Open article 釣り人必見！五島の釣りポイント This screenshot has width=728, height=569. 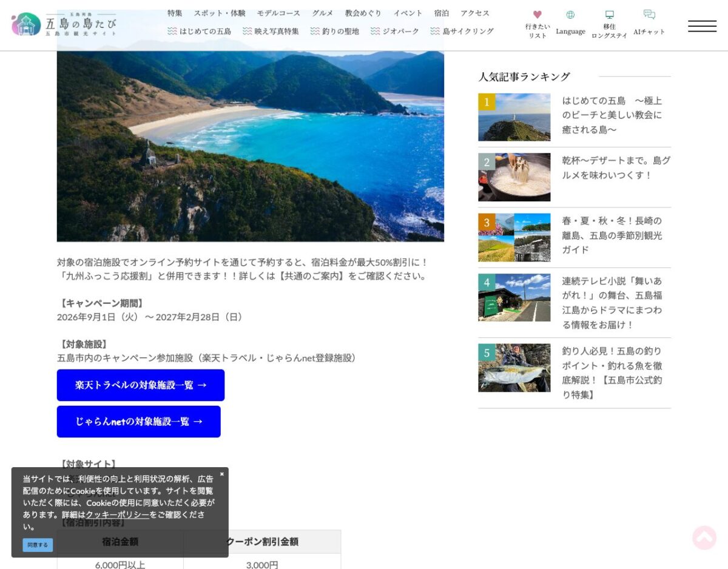(612, 373)
